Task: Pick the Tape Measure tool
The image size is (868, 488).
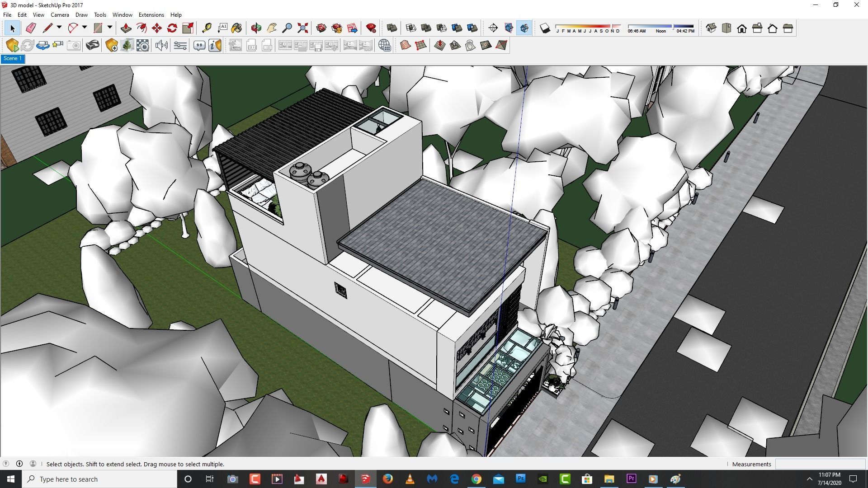Action: coord(207,28)
